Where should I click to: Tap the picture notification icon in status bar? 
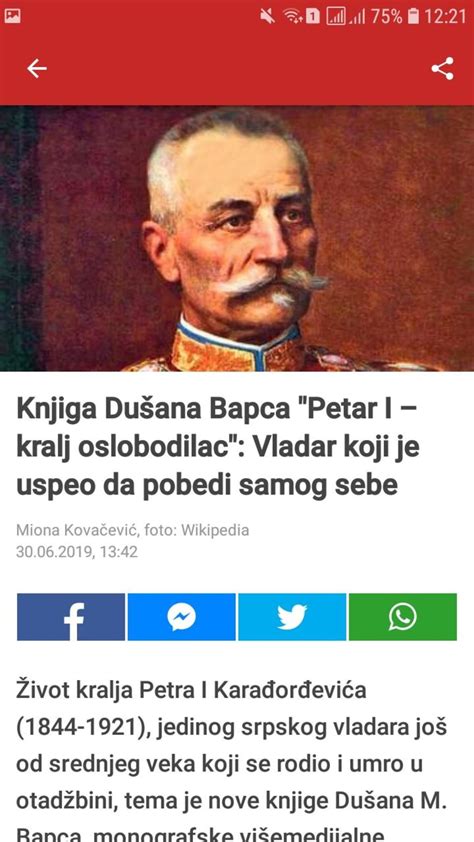12,17
